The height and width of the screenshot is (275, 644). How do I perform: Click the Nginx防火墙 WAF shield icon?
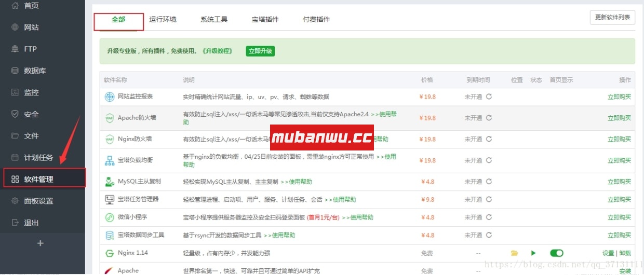(110, 139)
